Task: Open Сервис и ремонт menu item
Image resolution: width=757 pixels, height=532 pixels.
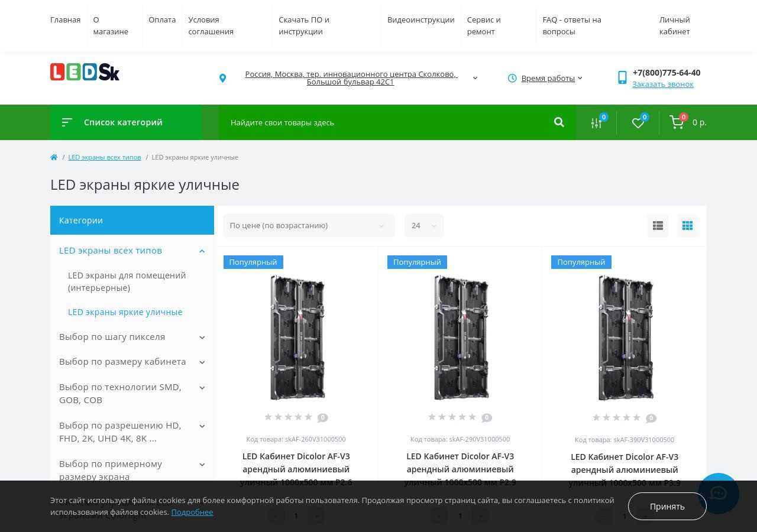Action: click(484, 26)
